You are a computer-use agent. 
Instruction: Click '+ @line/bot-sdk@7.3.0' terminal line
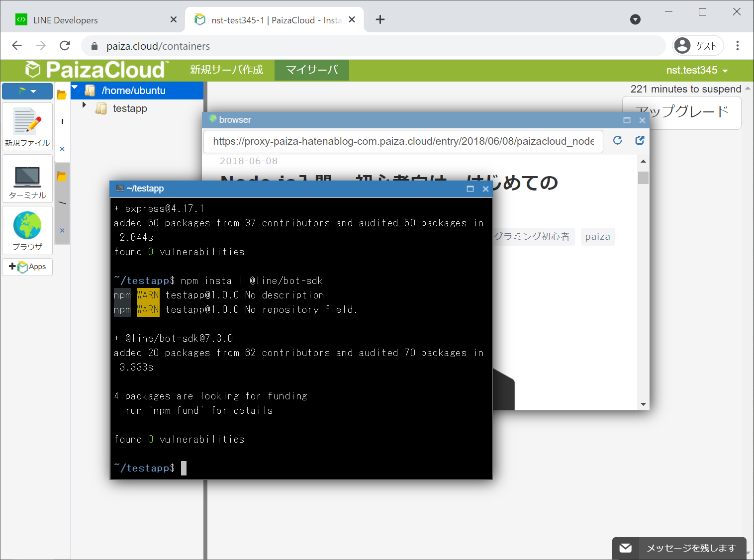click(174, 338)
